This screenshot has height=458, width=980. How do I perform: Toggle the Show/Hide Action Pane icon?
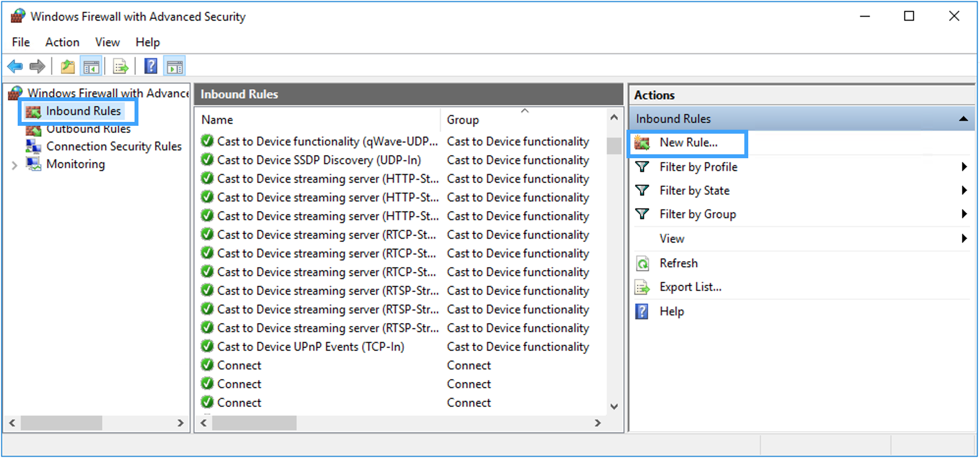click(175, 66)
